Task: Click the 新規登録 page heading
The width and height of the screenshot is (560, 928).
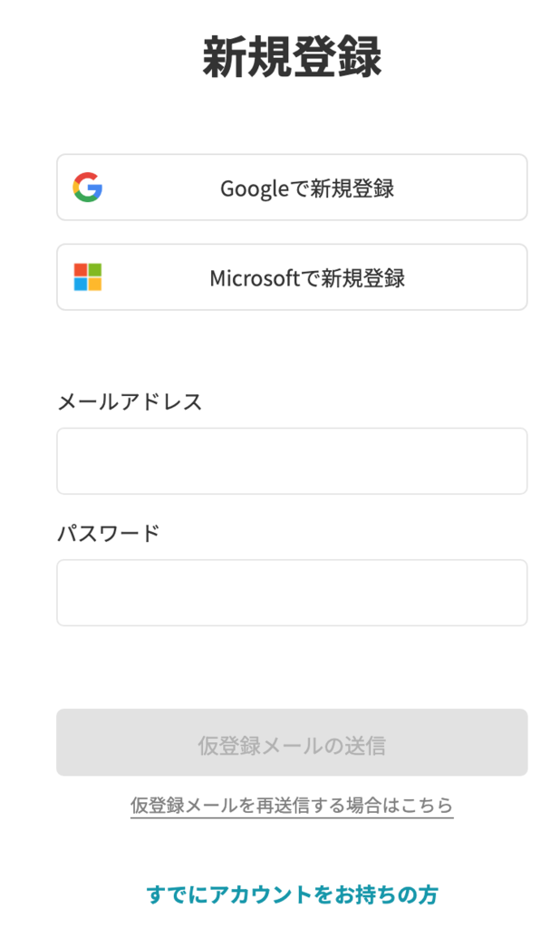Action: click(x=292, y=58)
